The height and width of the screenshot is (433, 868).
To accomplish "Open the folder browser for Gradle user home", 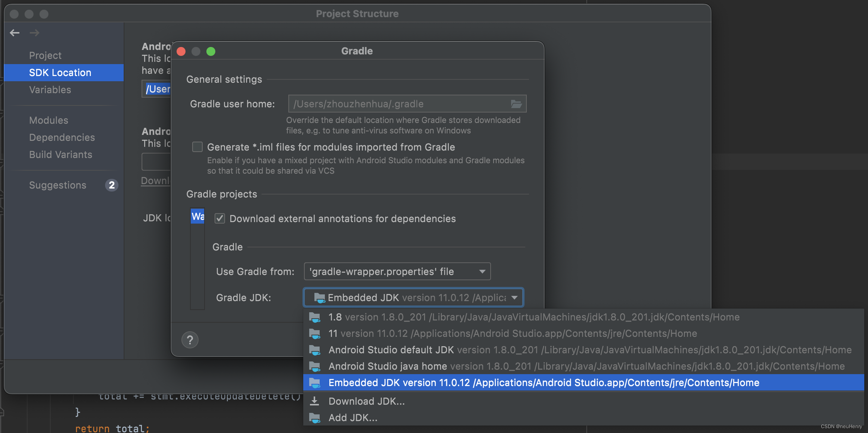I will point(516,104).
